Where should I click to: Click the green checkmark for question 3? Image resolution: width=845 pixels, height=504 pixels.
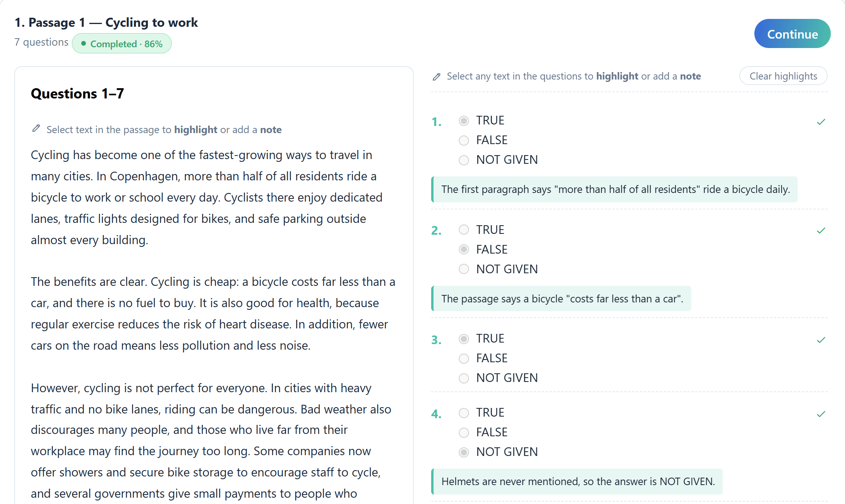[x=821, y=340]
